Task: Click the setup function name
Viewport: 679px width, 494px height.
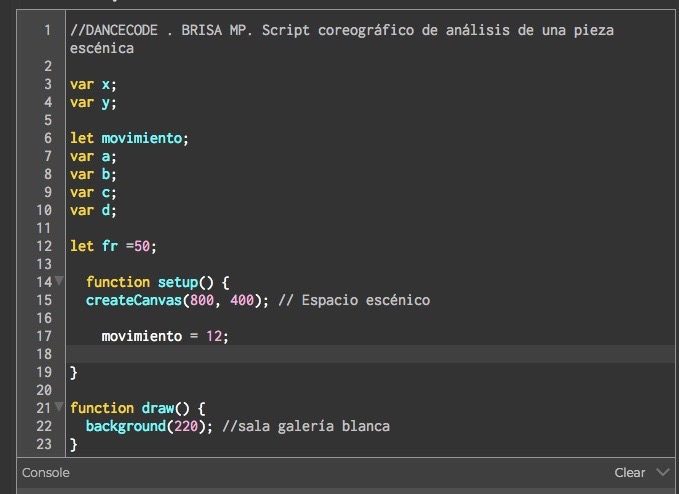Action: click(178, 282)
